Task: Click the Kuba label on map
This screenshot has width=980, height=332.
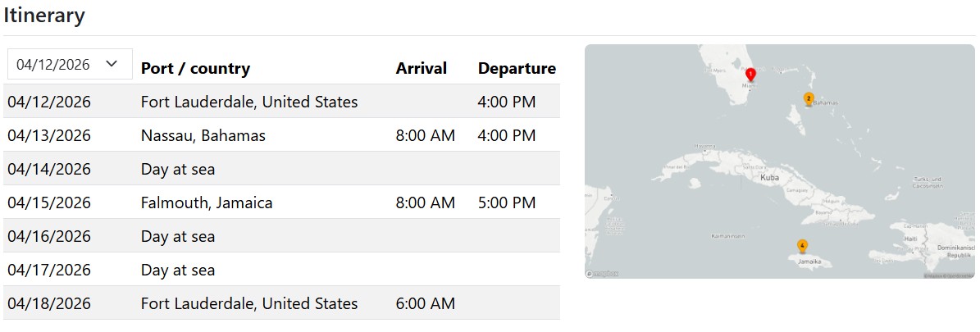Action: [x=769, y=177]
